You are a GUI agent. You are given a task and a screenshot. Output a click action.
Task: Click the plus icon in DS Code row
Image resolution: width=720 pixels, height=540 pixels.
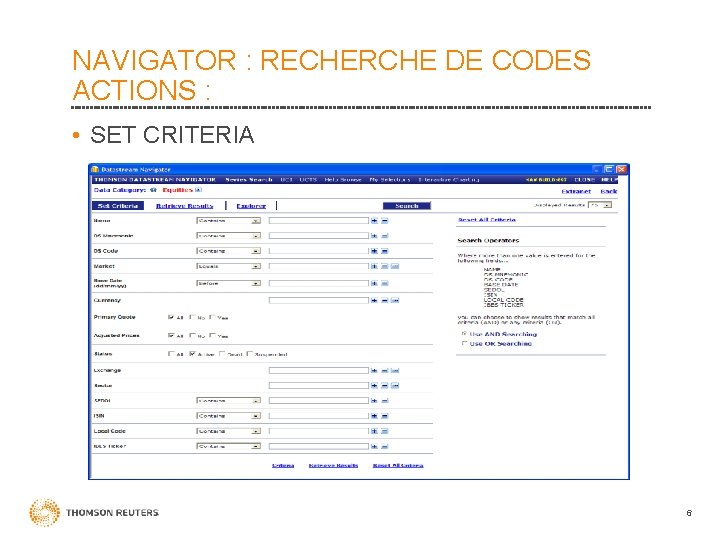374,251
